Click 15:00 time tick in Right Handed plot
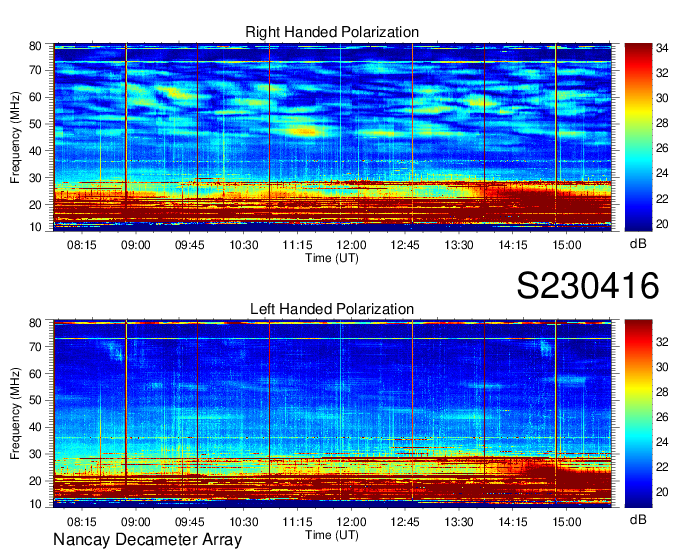The height and width of the screenshot is (552, 680). 567,245
